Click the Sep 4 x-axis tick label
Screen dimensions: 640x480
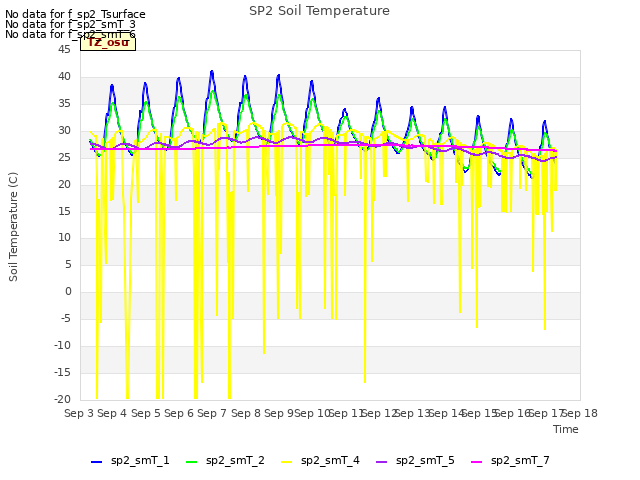tap(112, 413)
